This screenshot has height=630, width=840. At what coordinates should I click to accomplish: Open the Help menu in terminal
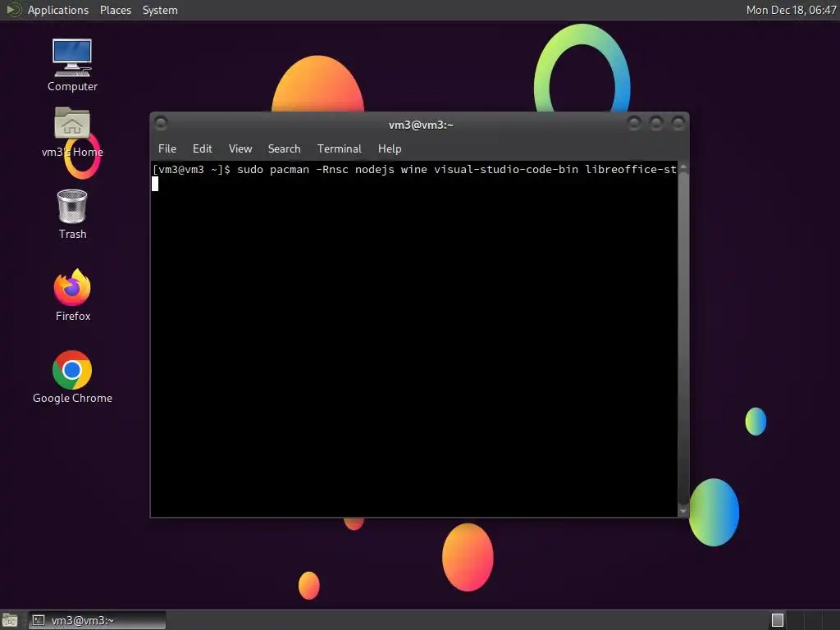(390, 148)
